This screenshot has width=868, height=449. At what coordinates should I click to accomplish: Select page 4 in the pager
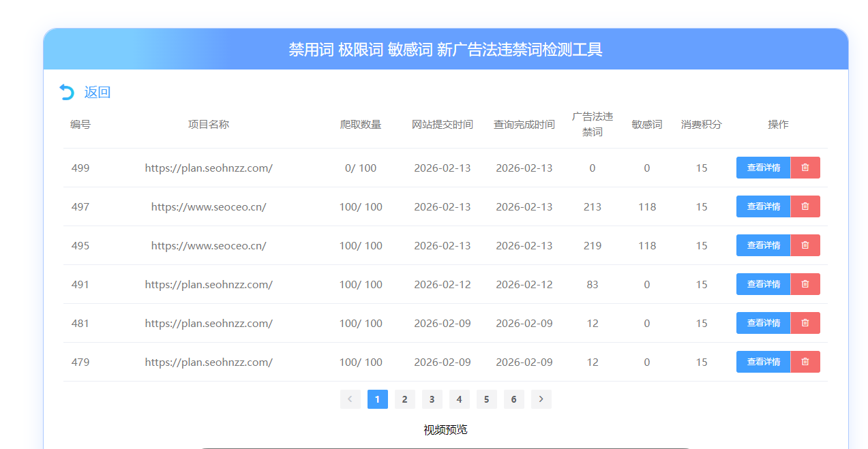point(459,399)
